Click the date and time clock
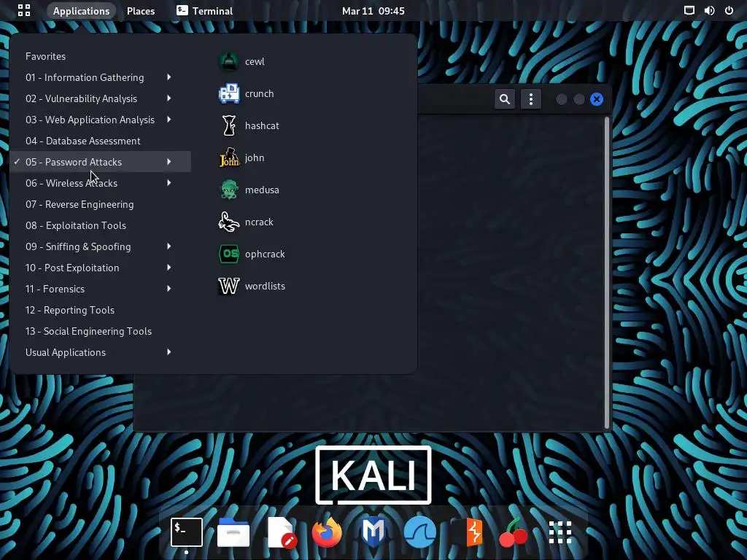Image resolution: width=747 pixels, height=560 pixels. click(x=373, y=10)
